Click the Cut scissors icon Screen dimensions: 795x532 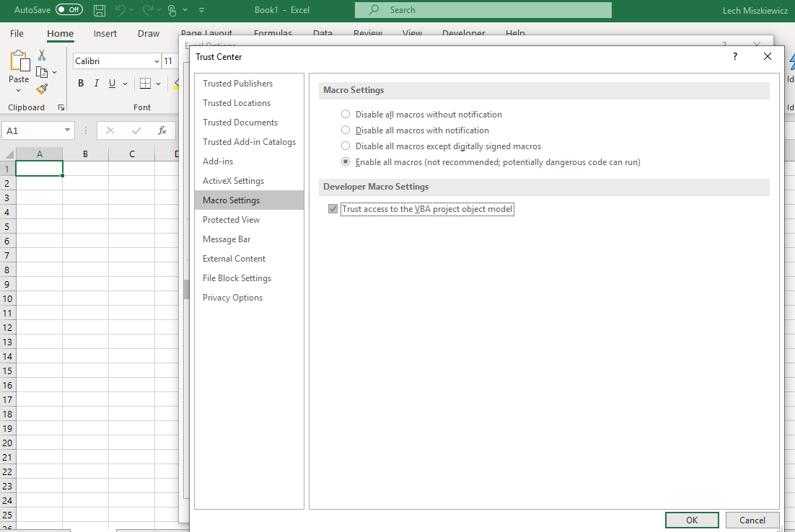[42, 56]
